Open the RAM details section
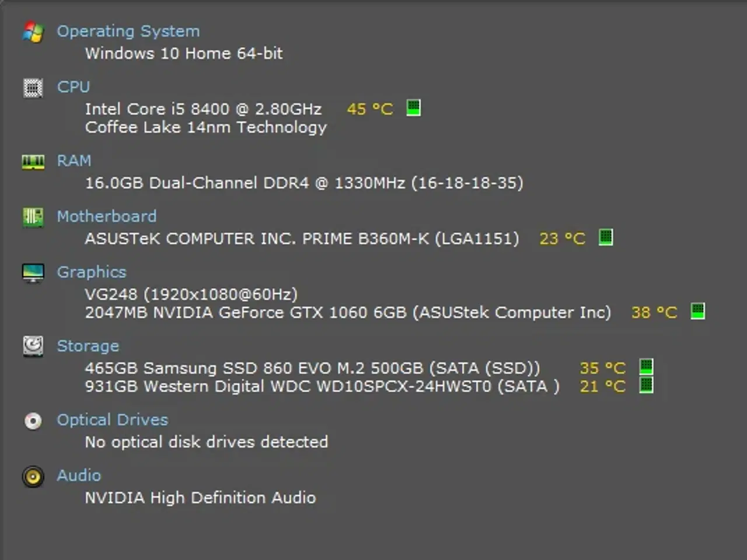The image size is (747, 560). point(74,161)
